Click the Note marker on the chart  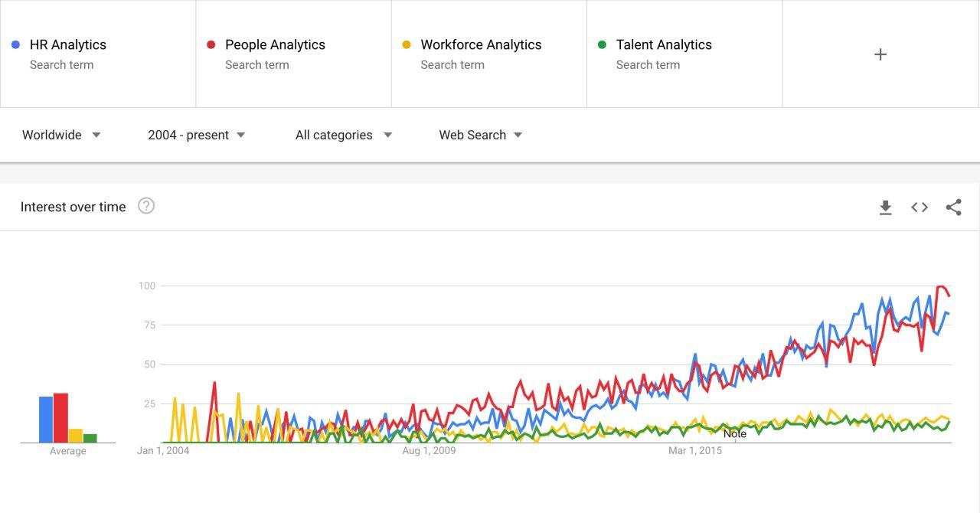pyautogui.click(x=735, y=434)
